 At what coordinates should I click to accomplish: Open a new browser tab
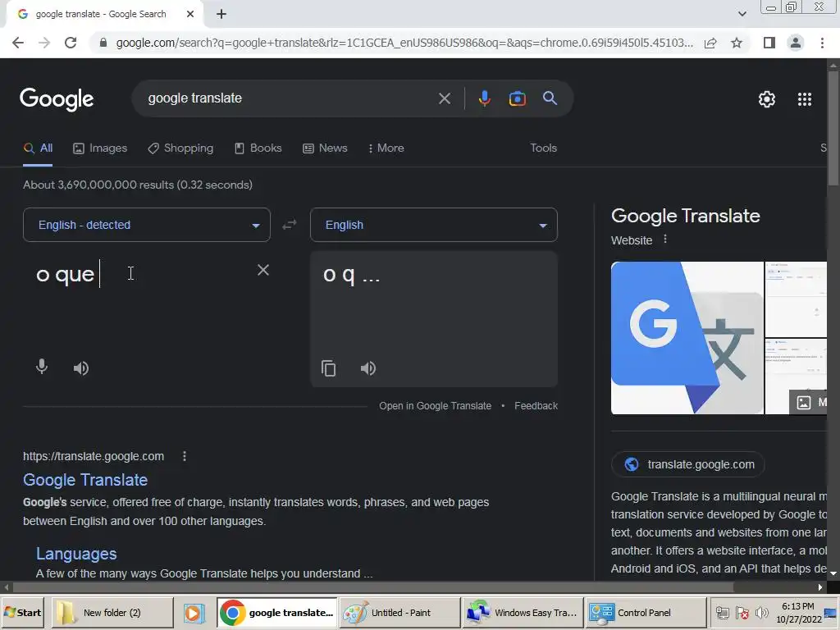221,15
